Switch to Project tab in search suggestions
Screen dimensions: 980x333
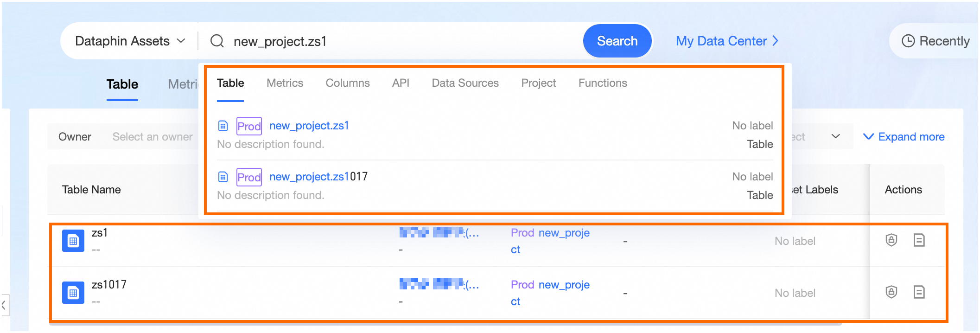click(538, 83)
